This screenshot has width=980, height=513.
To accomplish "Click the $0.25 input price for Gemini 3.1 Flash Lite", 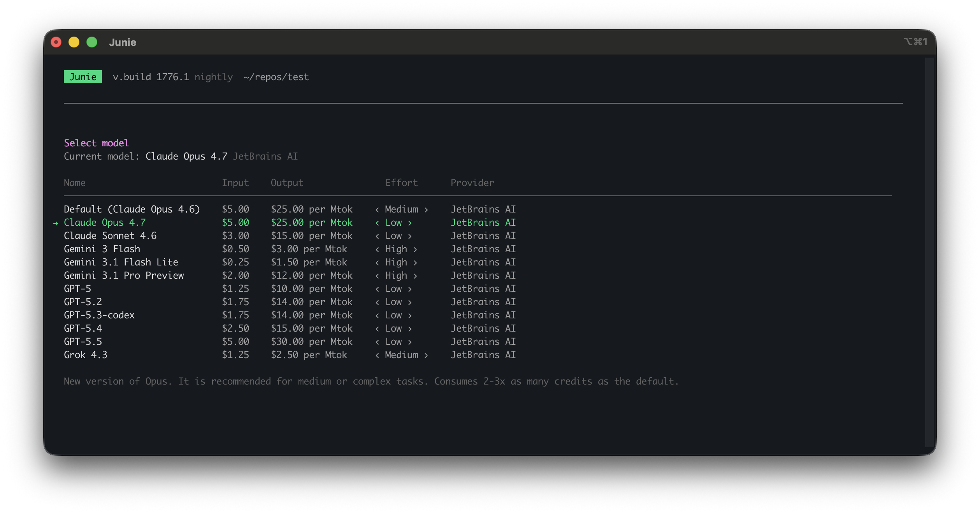I will (235, 262).
